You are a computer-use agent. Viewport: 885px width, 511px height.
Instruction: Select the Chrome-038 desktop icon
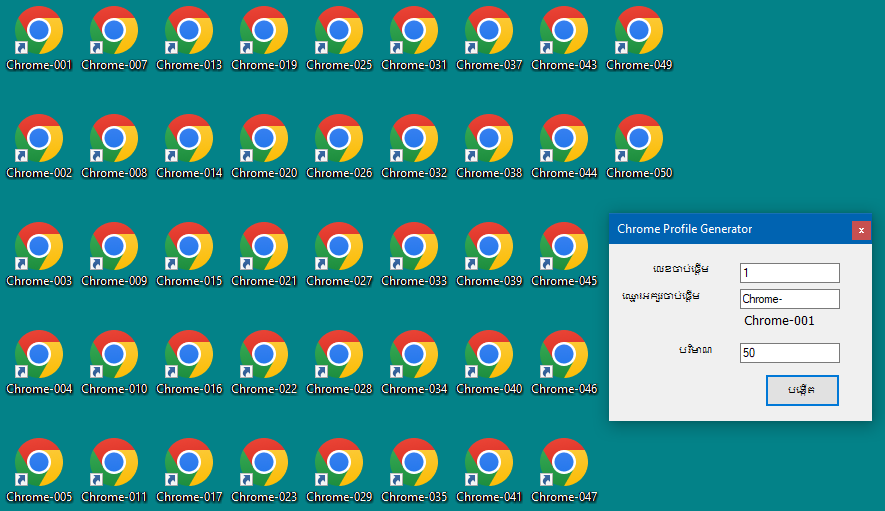(x=489, y=146)
